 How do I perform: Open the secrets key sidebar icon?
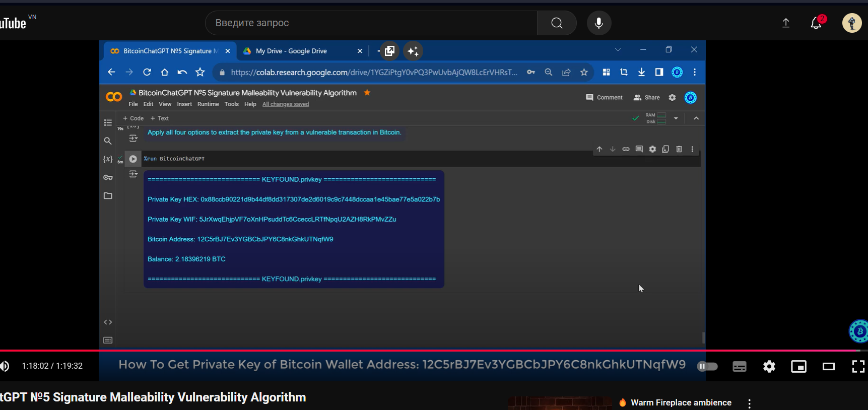point(108,177)
